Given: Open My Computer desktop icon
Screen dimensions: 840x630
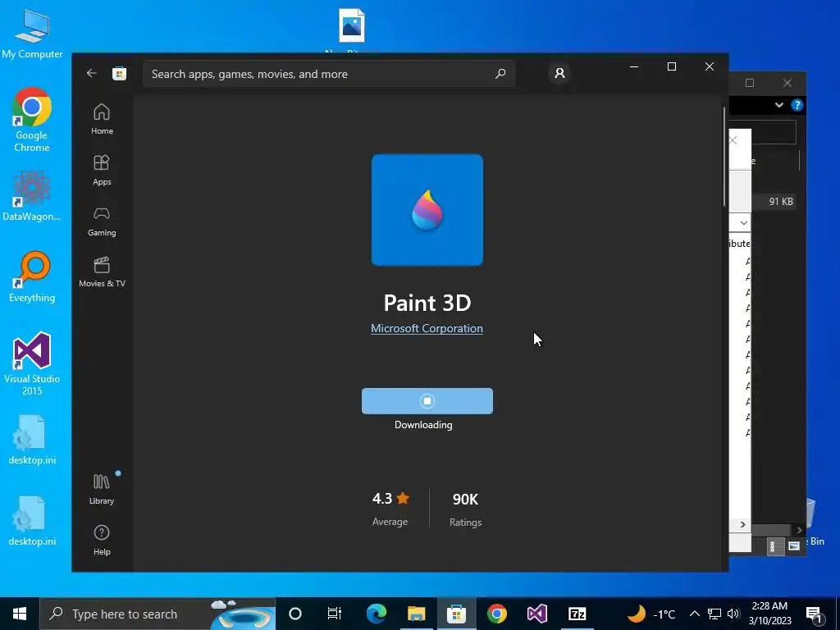Looking at the screenshot, I should pos(32,34).
